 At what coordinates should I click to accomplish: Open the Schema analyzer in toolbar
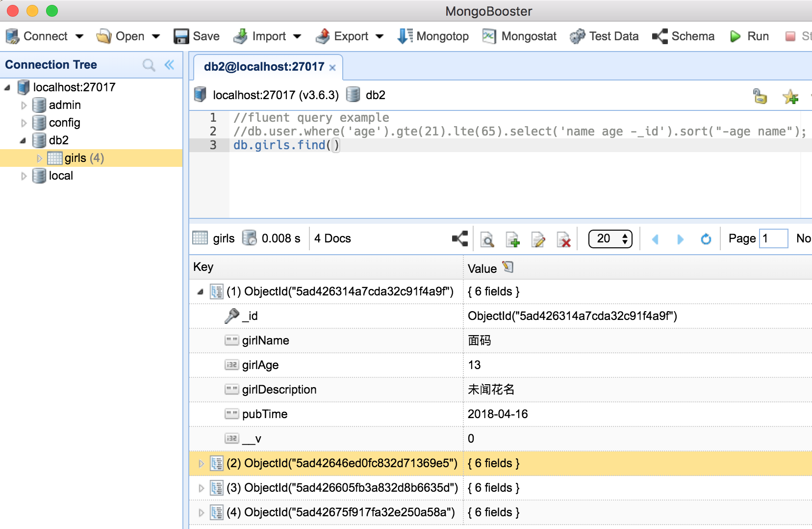point(683,36)
